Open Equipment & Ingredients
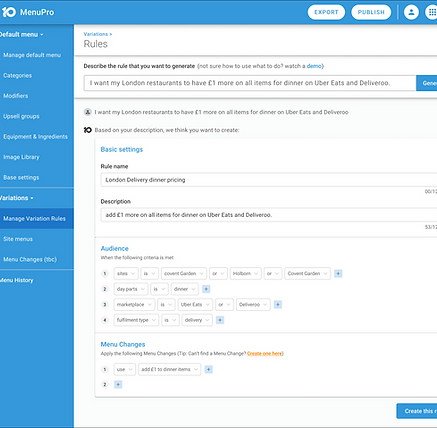 pos(35,137)
